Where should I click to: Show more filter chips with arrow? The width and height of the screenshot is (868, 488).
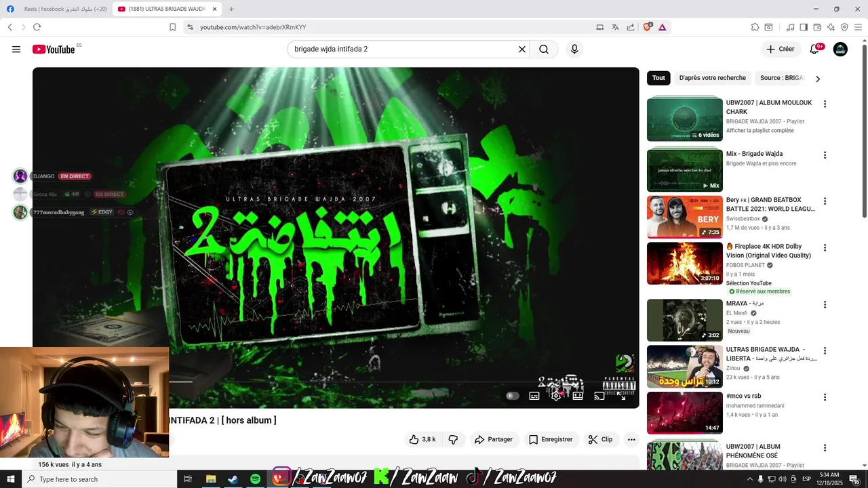click(x=818, y=79)
